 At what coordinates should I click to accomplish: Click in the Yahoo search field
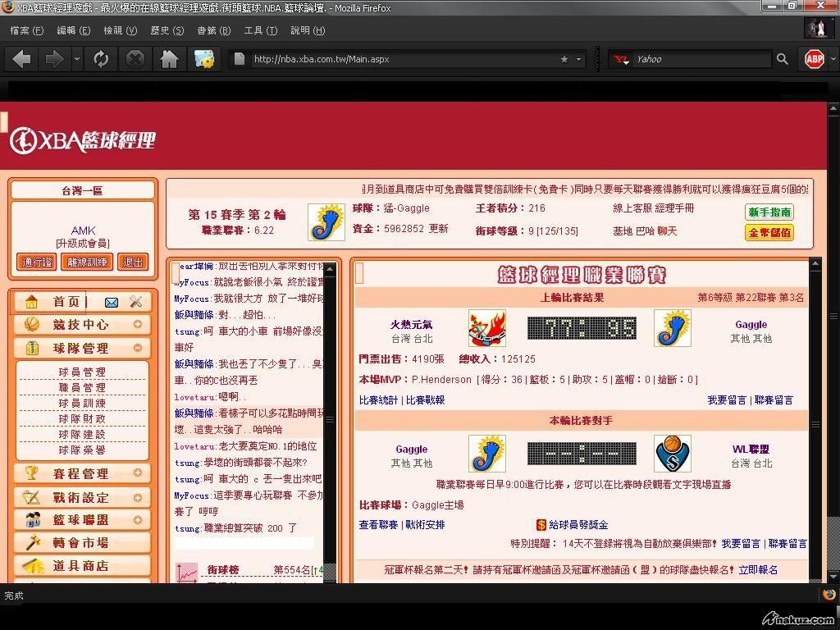[702, 59]
